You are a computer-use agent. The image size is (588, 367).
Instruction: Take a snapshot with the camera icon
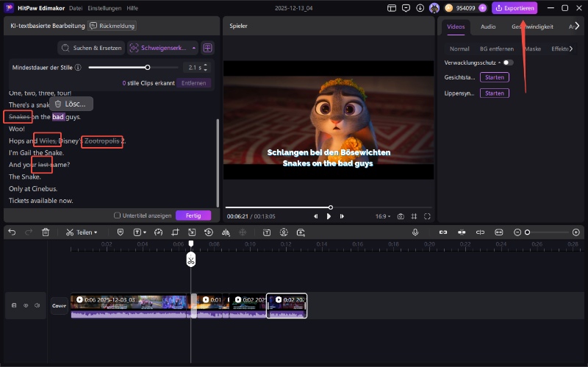point(401,216)
